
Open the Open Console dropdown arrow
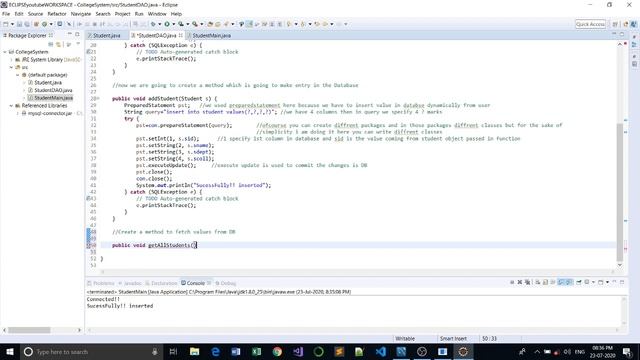click(x=607, y=282)
